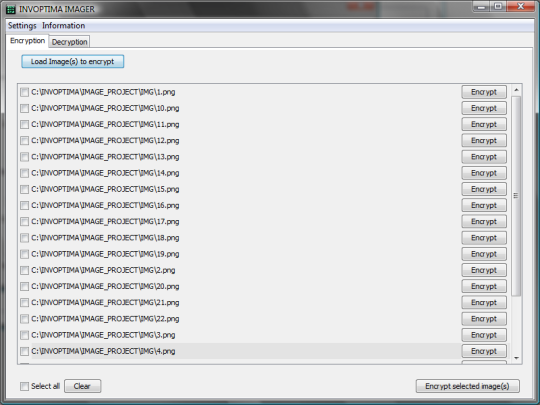The height and width of the screenshot is (405, 540).
Task: Select the Encryption tab
Action: [28, 41]
